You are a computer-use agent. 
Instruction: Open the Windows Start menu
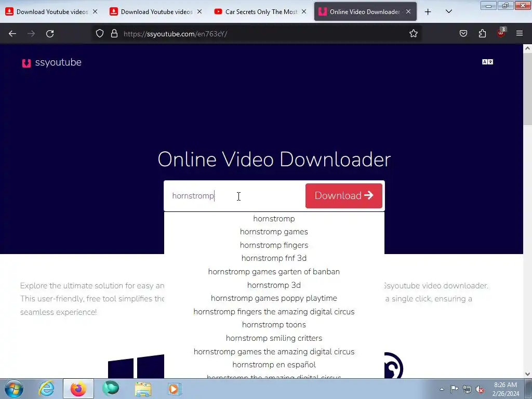pyautogui.click(x=14, y=389)
